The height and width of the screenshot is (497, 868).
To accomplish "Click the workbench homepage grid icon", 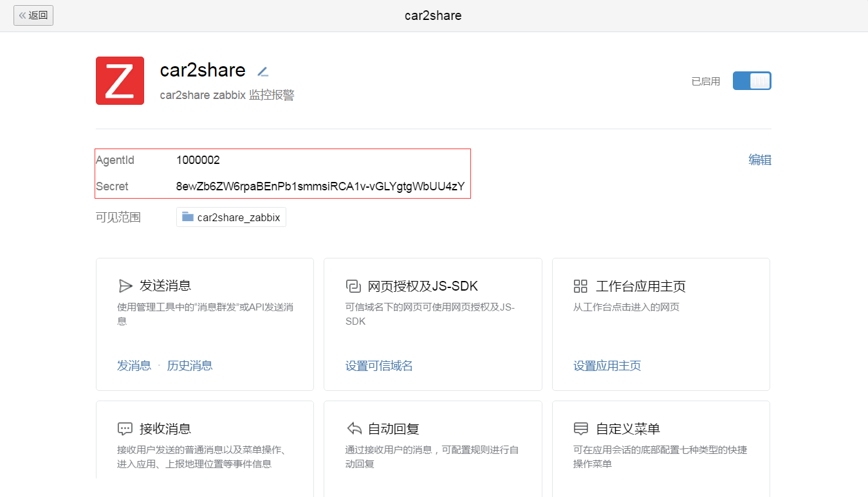I will click(580, 286).
